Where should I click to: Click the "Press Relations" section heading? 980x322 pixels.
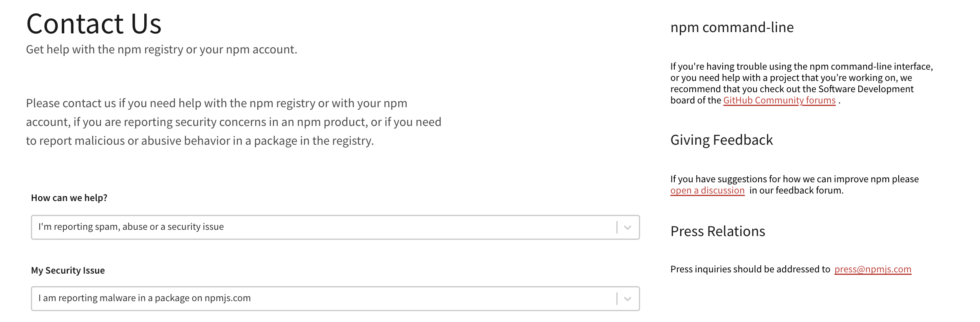(x=717, y=231)
